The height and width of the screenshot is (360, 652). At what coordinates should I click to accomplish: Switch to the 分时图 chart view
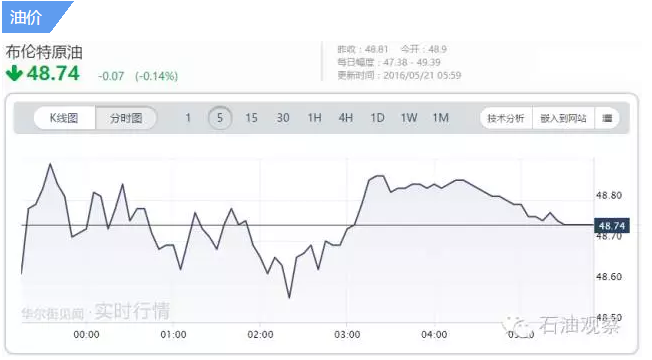(126, 118)
